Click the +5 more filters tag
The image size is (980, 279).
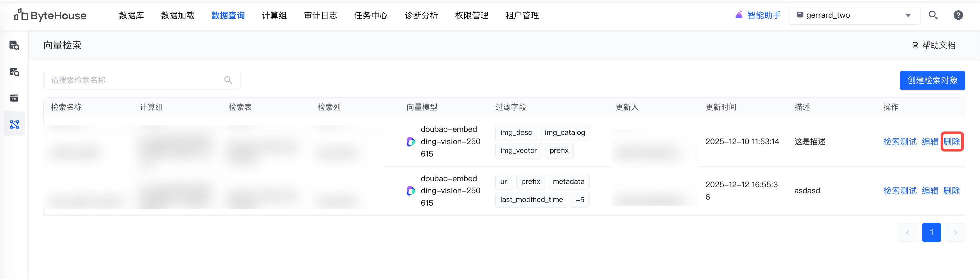580,200
